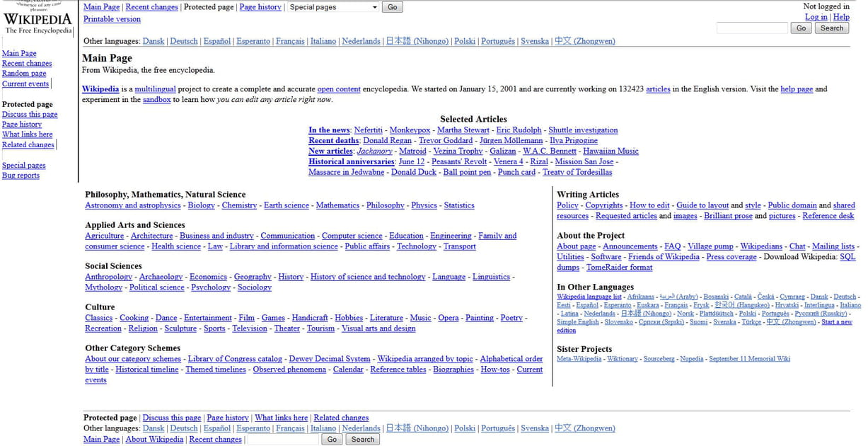The height and width of the screenshot is (446, 868).
Task: Open the Dewey Decimal System link
Action: click(x=330, y=359)
